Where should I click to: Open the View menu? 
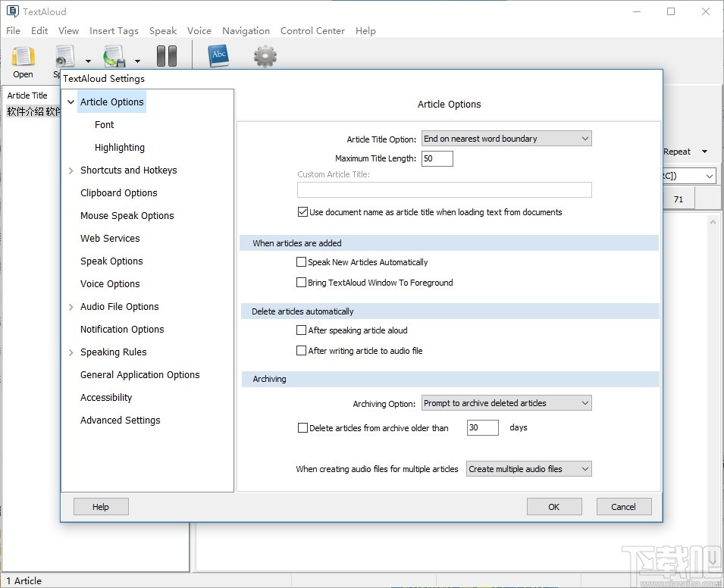point(68,30)
